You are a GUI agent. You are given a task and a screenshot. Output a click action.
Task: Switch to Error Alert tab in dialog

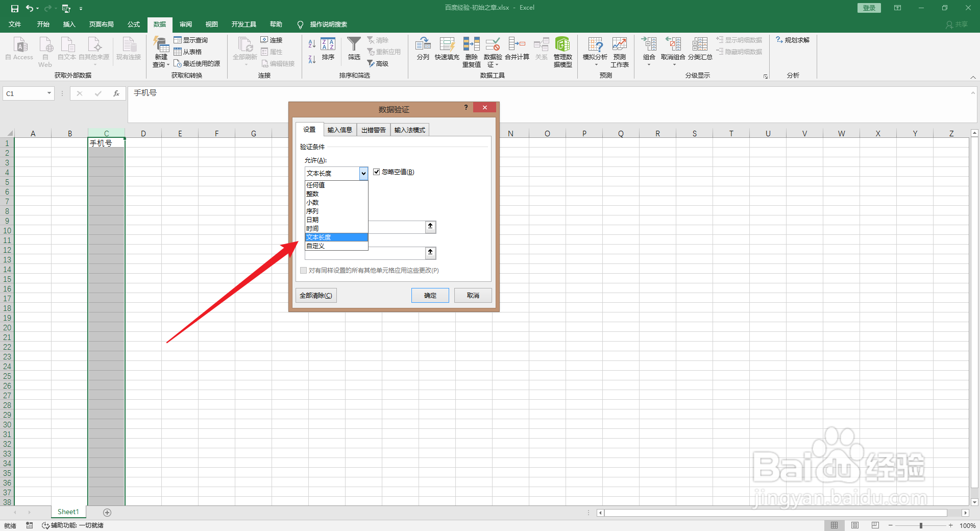(x=374, y=130)
